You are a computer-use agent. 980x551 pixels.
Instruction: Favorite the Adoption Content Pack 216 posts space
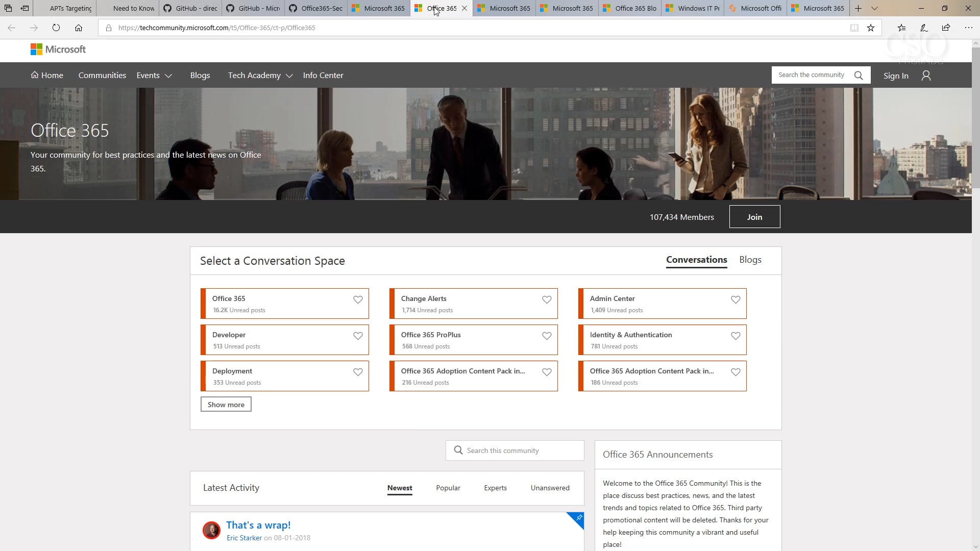(x=547, y=372)
